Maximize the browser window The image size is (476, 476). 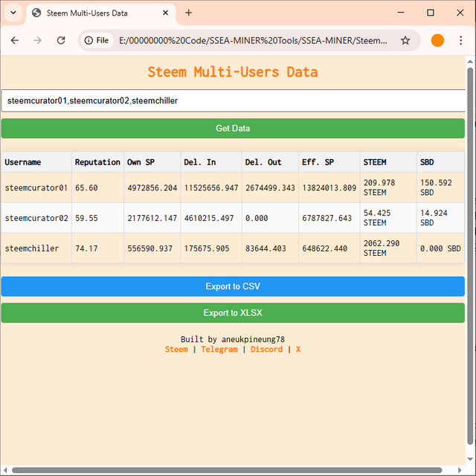[x=431, y=13]
